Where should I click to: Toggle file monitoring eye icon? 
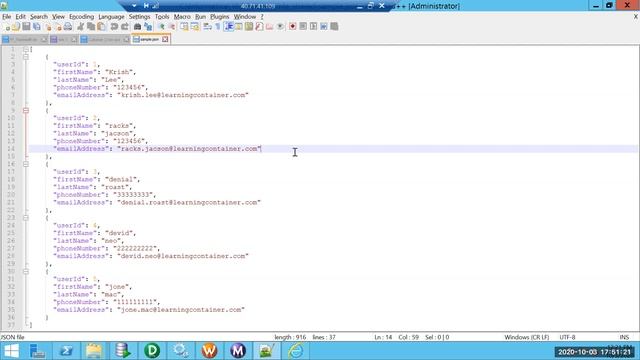coord(280,27)
